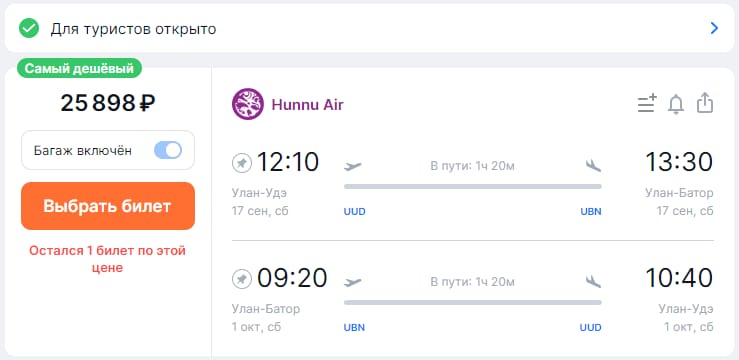739x360 pixels.
Task: Click UBN arrival code on outbound flight
Action: (591, 212)
